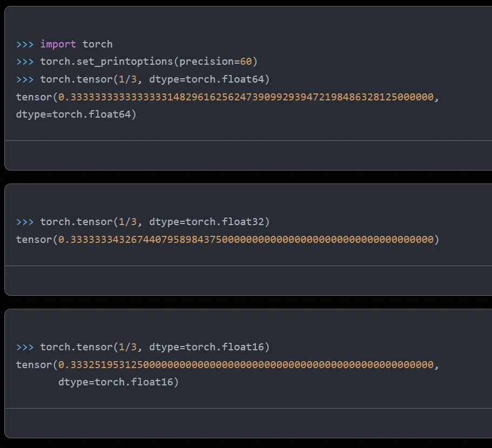Click the float16 torch.tensor input line

(143, 347)
